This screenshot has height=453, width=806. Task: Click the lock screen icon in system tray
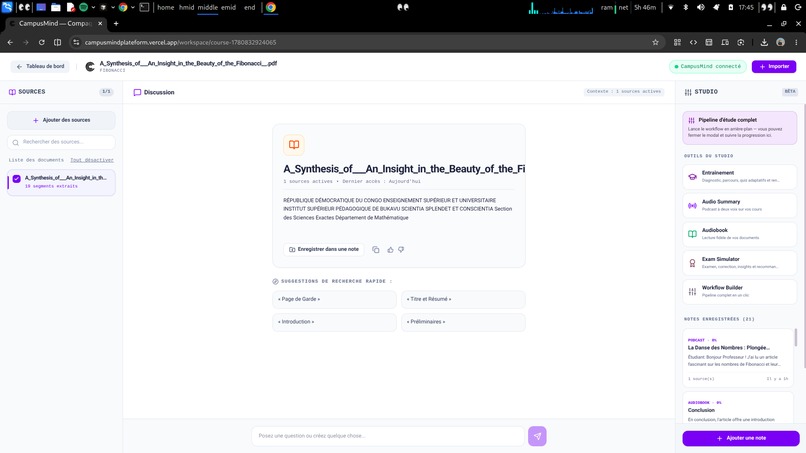pyautogui.click(x=783, y=7)
